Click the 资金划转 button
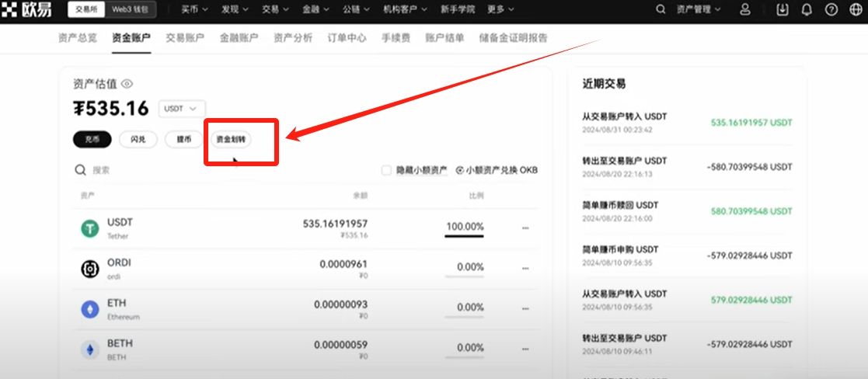This screenshot has width=868, height=379. click(x=231, y=140)
